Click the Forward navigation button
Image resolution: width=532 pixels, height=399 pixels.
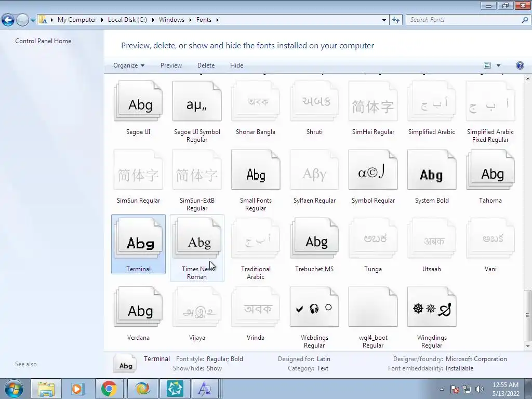22,20
